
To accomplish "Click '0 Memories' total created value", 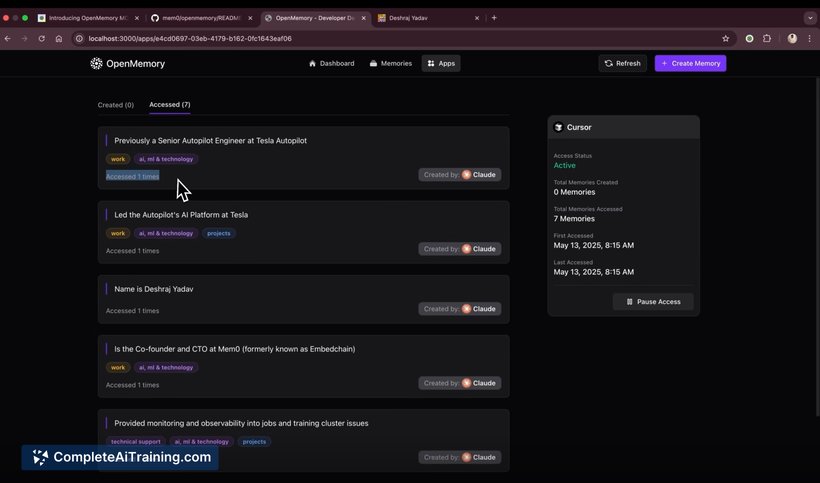I will [x=574, y=192].
